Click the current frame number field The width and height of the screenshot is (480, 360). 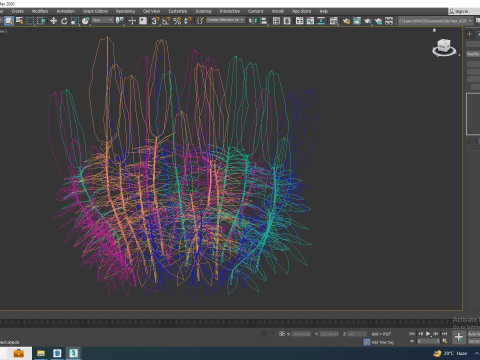click(428, 341)
